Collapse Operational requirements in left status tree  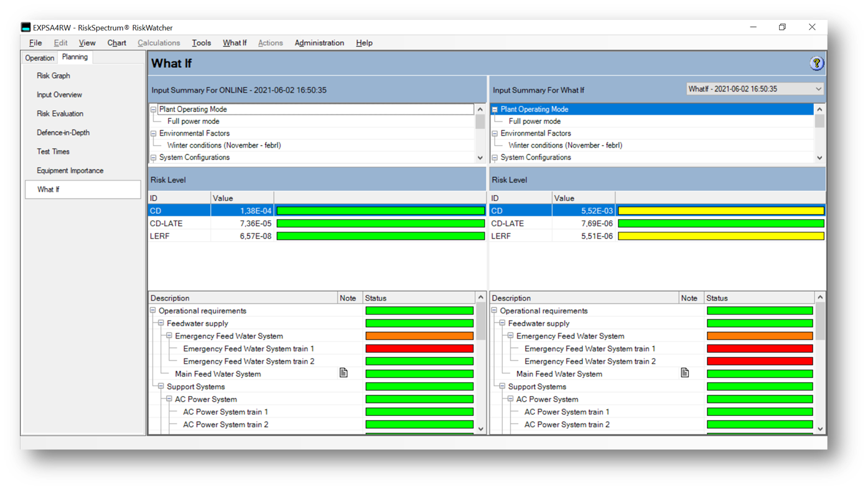(153, 311)
